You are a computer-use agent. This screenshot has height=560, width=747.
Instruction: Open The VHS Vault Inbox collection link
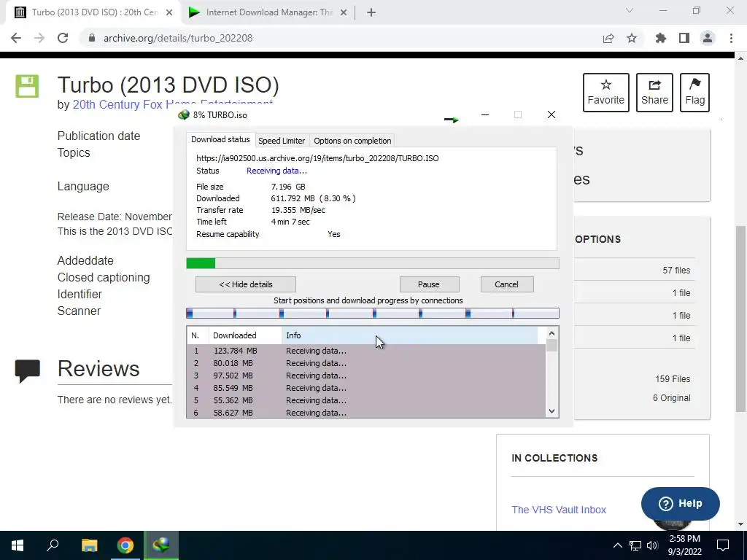[x=559, y=510]
